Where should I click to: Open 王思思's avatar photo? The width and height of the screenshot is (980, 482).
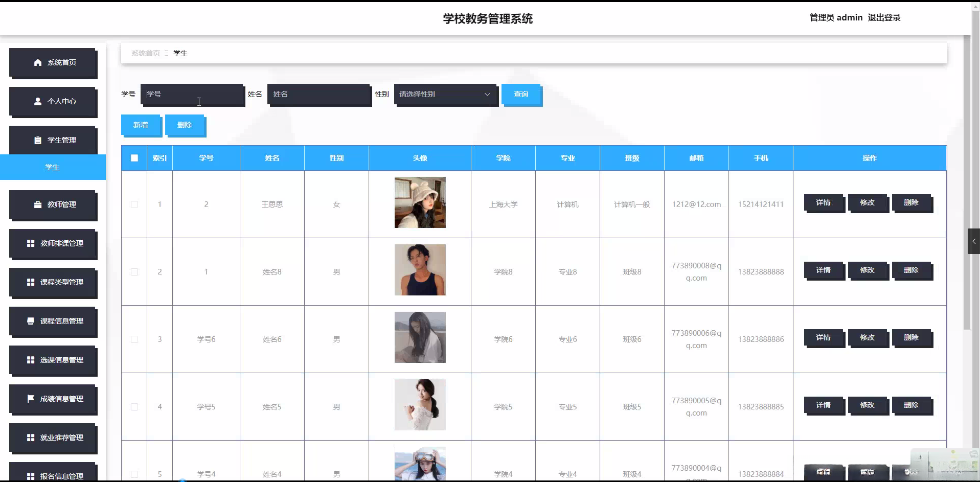click(420, 202)
